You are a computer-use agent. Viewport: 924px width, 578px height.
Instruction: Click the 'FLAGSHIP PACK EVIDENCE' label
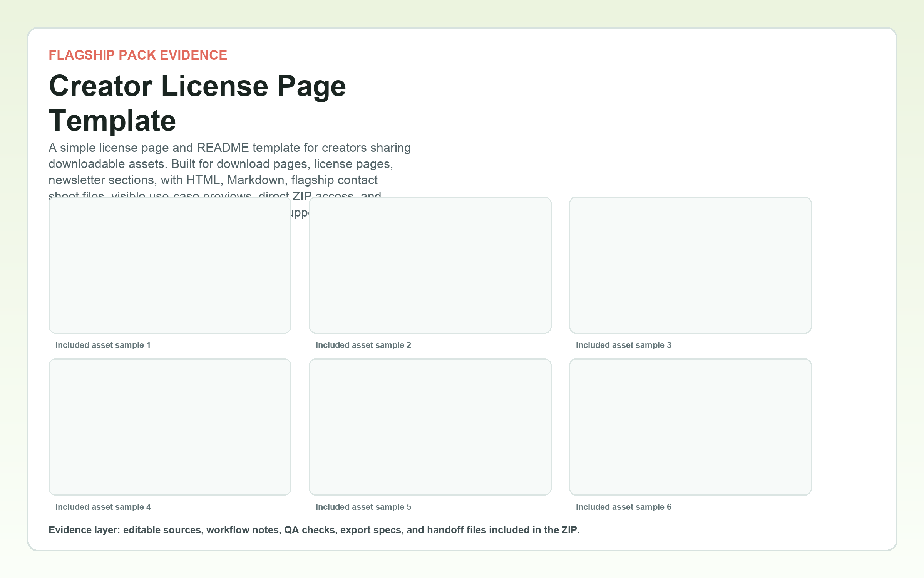pos(138,55)
